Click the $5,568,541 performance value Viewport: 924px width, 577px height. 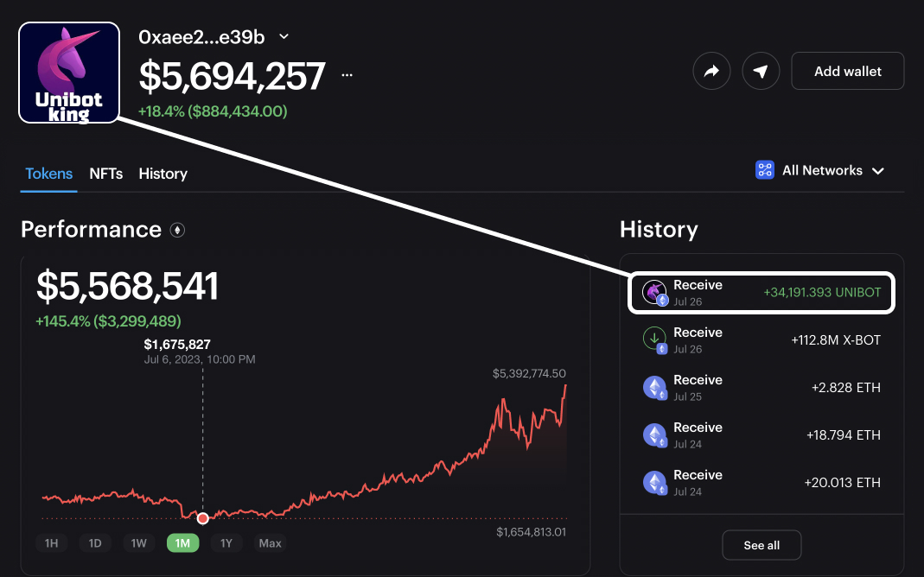tap(127, 286)
